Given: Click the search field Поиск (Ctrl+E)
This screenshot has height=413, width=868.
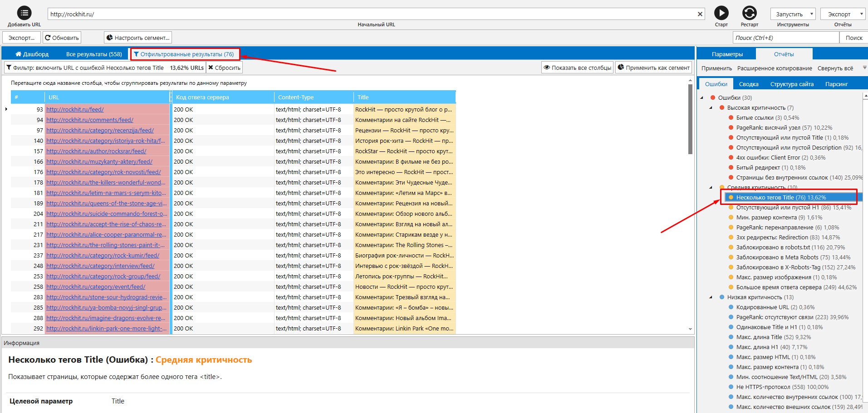Looking at the screenshot, I should (x=785, y=38).
